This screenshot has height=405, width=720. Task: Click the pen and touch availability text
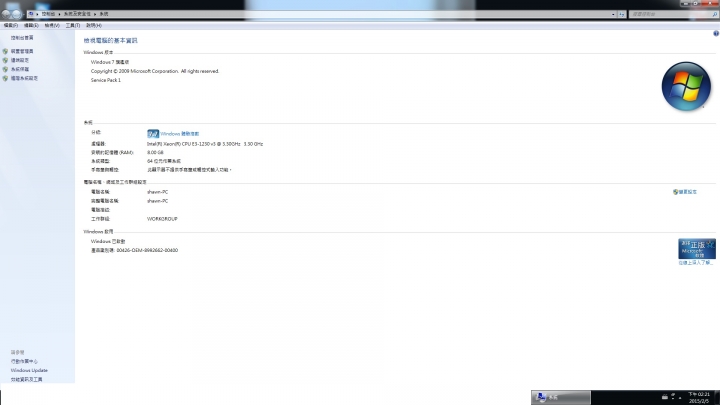pyautogui.click(x=189, y=170)
